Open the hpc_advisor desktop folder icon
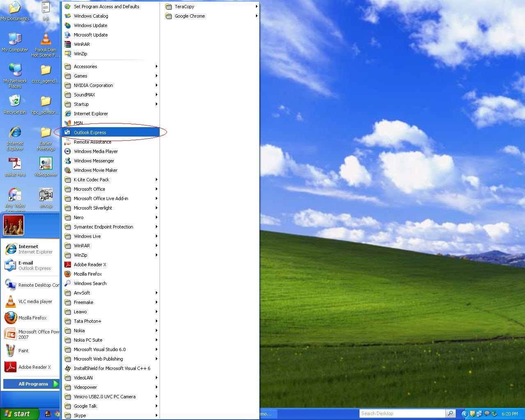This screenshot has height=420, width=525. click(46, 101)
